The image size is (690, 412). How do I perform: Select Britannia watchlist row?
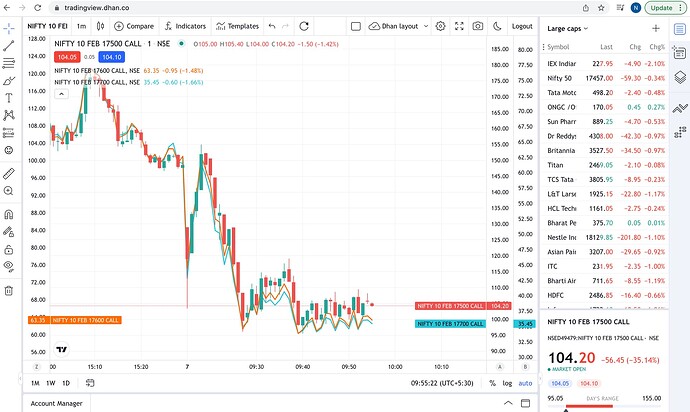(606, 151)
